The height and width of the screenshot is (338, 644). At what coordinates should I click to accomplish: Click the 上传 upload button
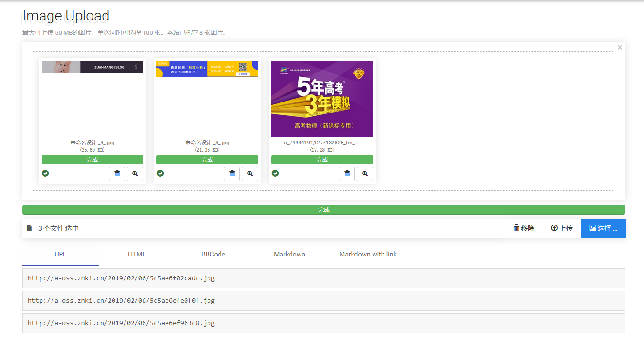(x=562, y=228)
